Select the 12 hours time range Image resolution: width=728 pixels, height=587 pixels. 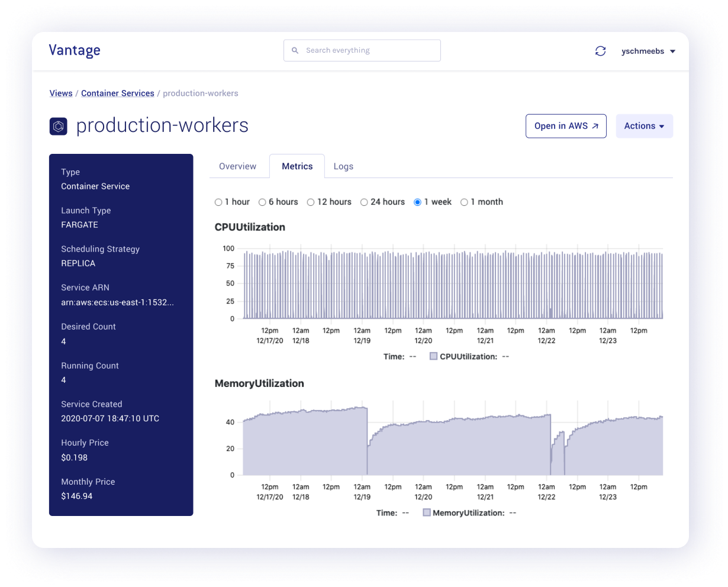click(x=310, y=202)
